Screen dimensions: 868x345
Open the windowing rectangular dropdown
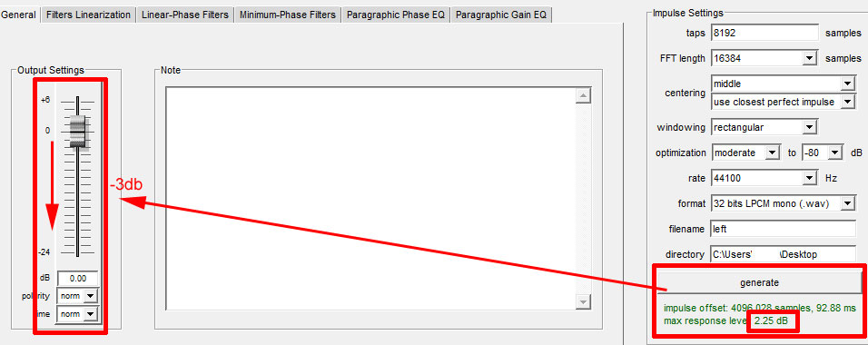click(x=764, y=127)
